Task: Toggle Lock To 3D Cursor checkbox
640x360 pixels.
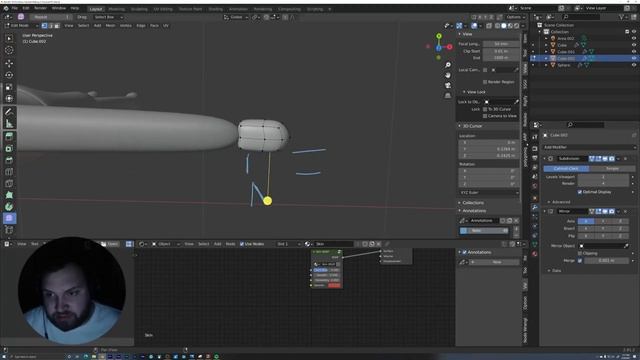Action: [x=485, y=109]
